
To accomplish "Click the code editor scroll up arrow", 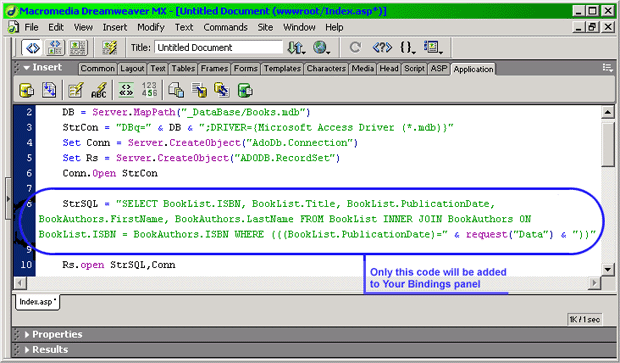I will (607, 112).
